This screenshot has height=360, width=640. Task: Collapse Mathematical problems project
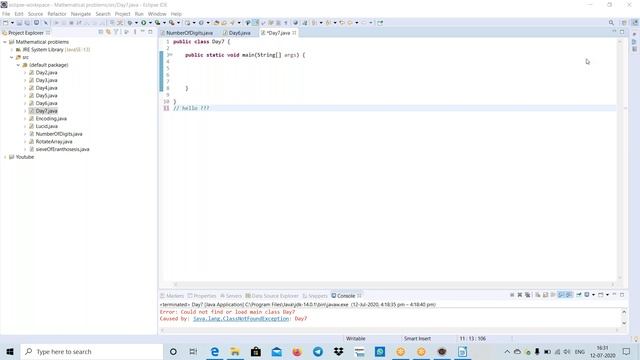(5, 42)
